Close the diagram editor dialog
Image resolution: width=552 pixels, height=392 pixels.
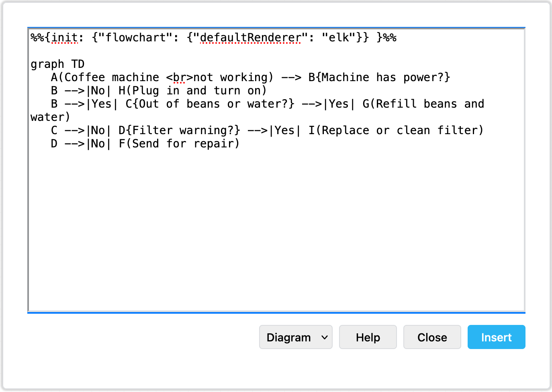click(x=432, y=337)
